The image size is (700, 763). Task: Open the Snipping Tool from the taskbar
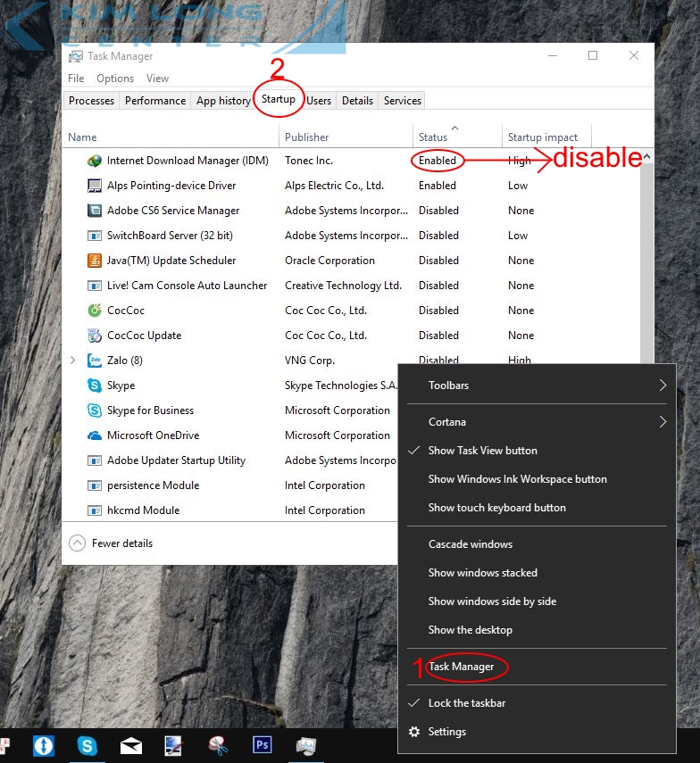[218, 745]
